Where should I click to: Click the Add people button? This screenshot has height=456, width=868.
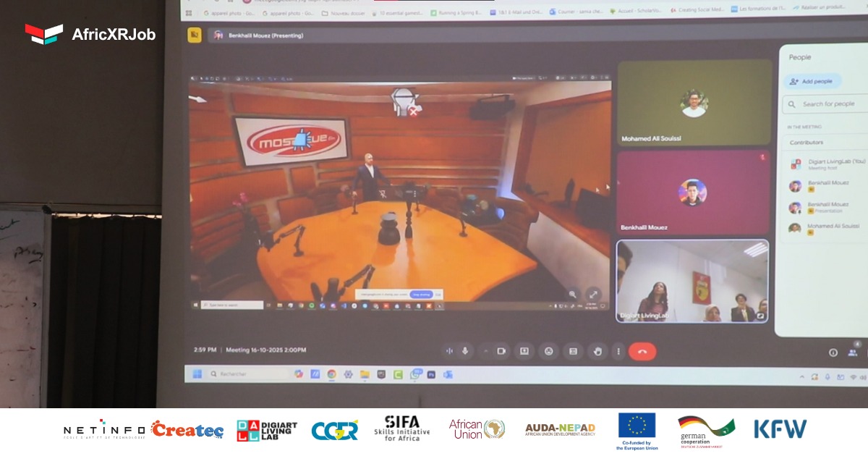tap(812, 82)
